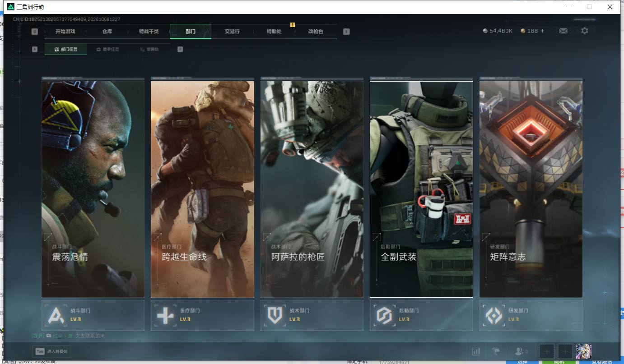Click the 后勤部门 hexagon emblem icon
Image resolution: width=624 pixels, height=364 pixels.
385,316
